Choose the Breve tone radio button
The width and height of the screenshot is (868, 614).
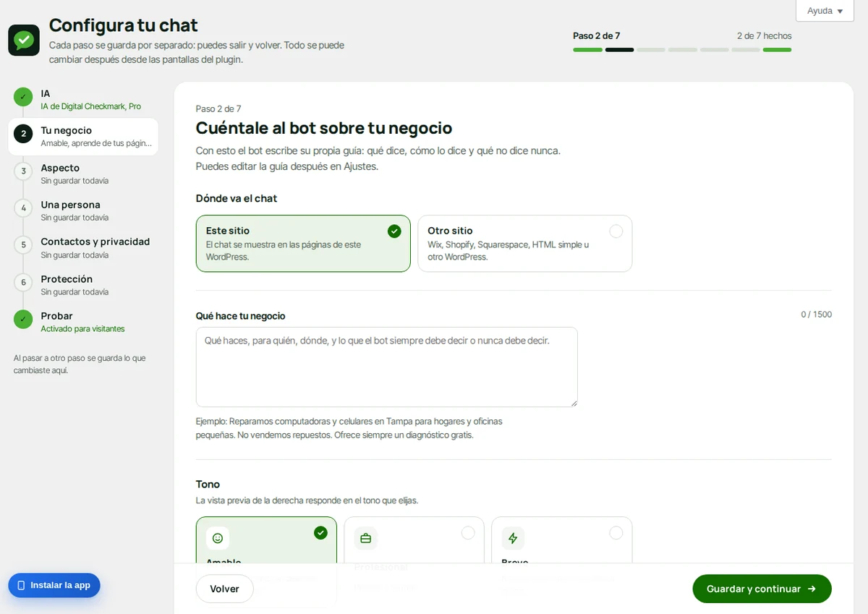616,533
